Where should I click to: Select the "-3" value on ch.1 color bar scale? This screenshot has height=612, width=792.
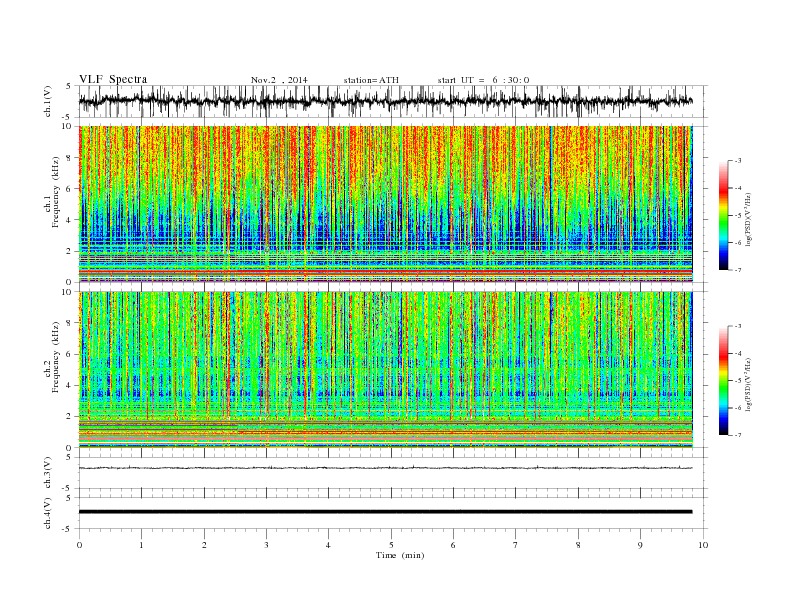pyautogui.click(x=737, y=161)
